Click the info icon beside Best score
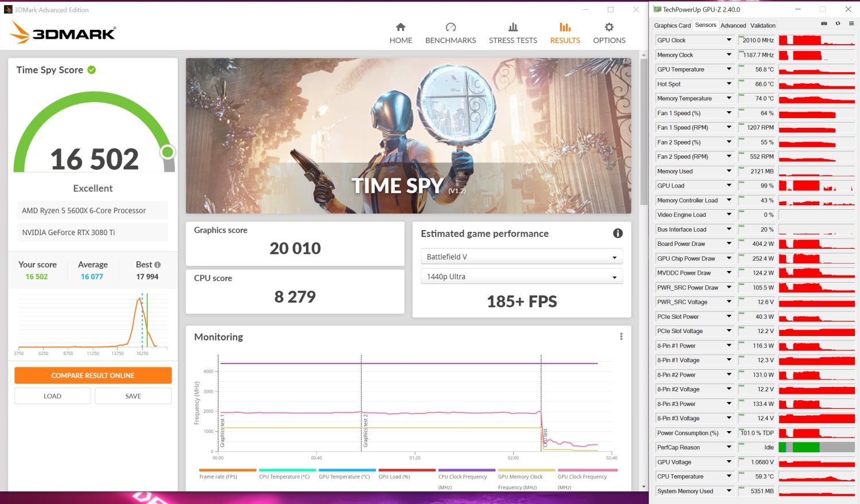Viewport: 860px width, 504px height. pyautogui.click(x=158, y=265)
